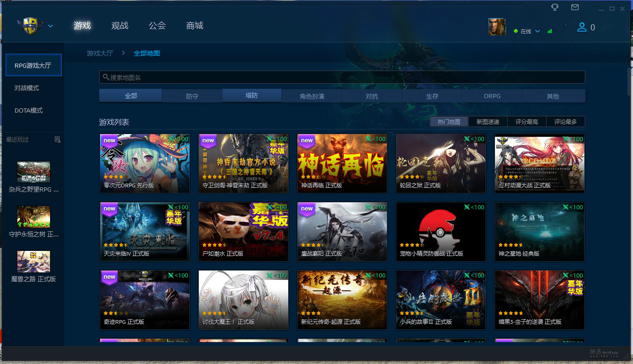633x364 pixels.
Task: Check messages via the envelope icon
Action: tap(575, 7)
